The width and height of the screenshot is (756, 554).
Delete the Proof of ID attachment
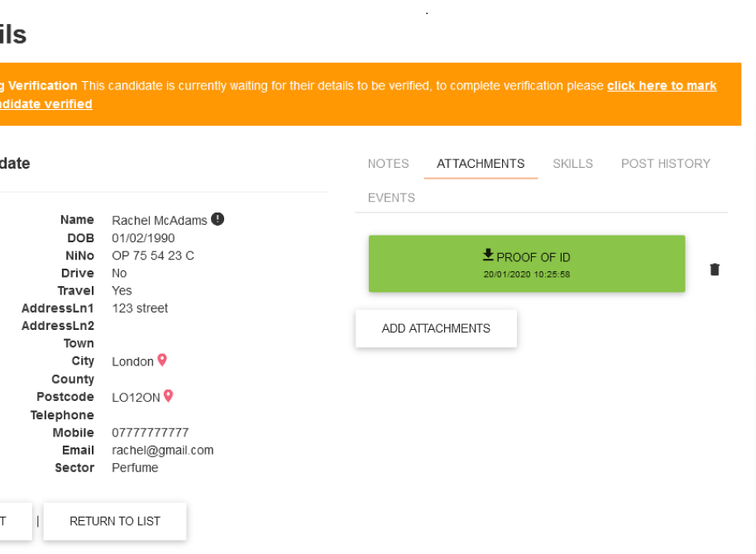715,270
